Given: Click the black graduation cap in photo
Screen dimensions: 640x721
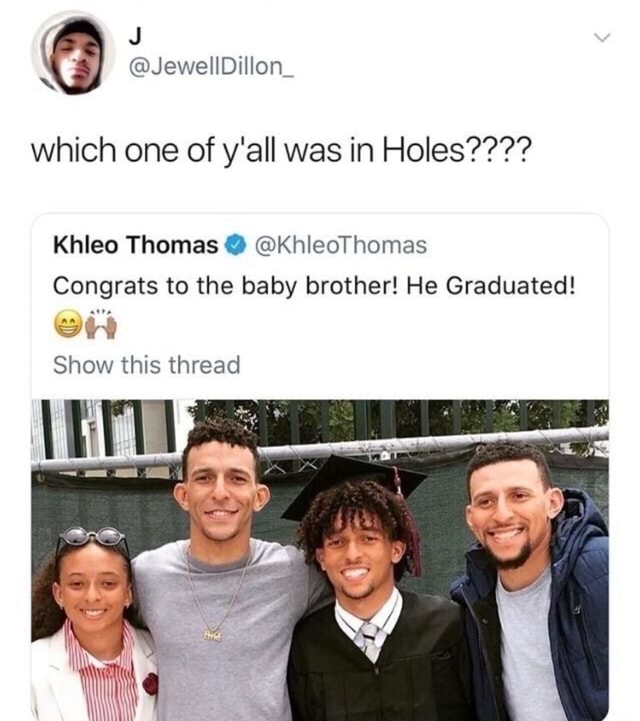Looking at the screenshot, I should point(355,481).
